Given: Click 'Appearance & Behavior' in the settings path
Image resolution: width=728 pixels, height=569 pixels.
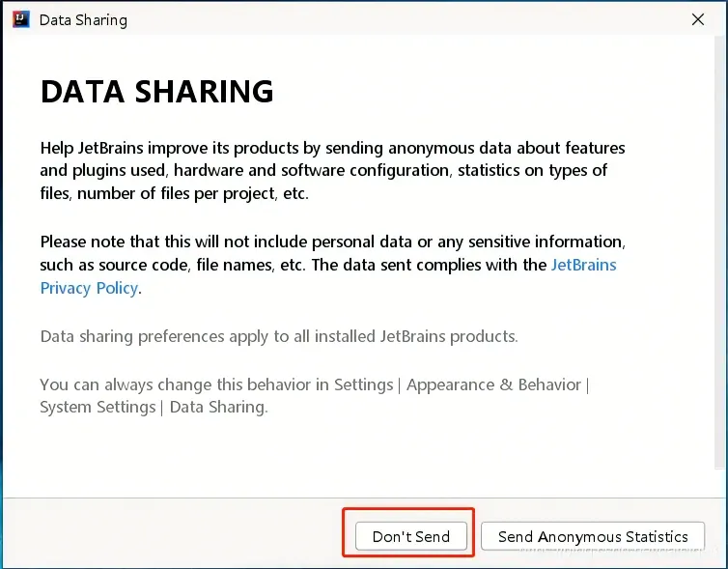Looking at the screenshot, I should pos(493,384).
